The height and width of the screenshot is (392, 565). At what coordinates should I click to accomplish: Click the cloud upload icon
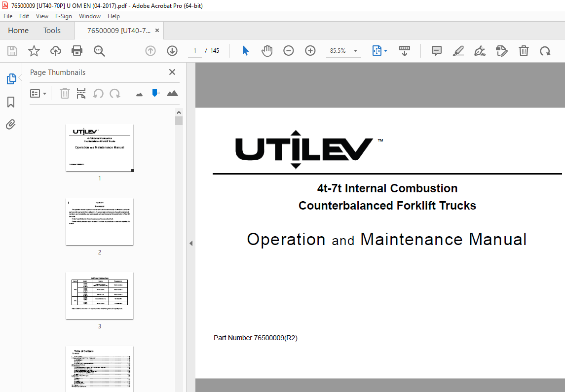click(55, 51)
